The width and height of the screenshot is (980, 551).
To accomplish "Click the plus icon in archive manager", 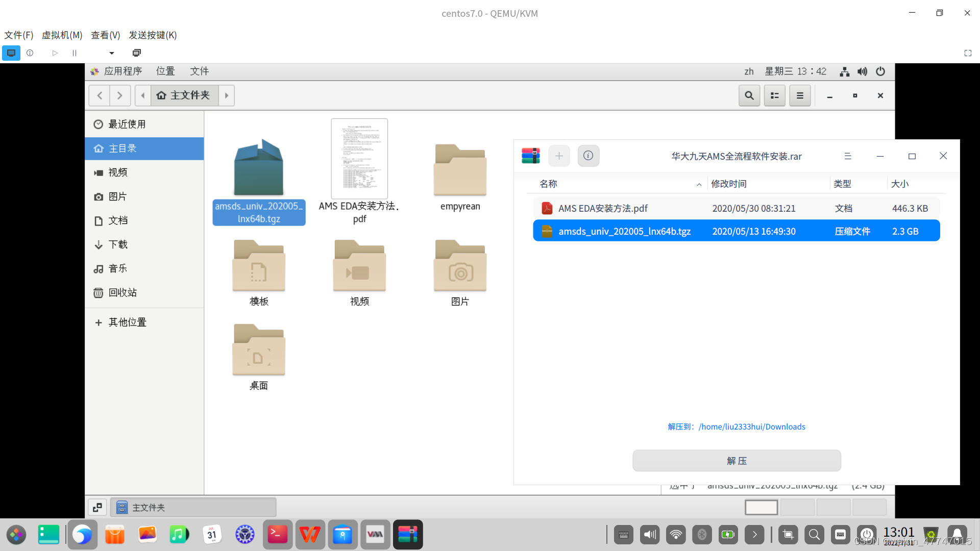I will tap(559, 156).
